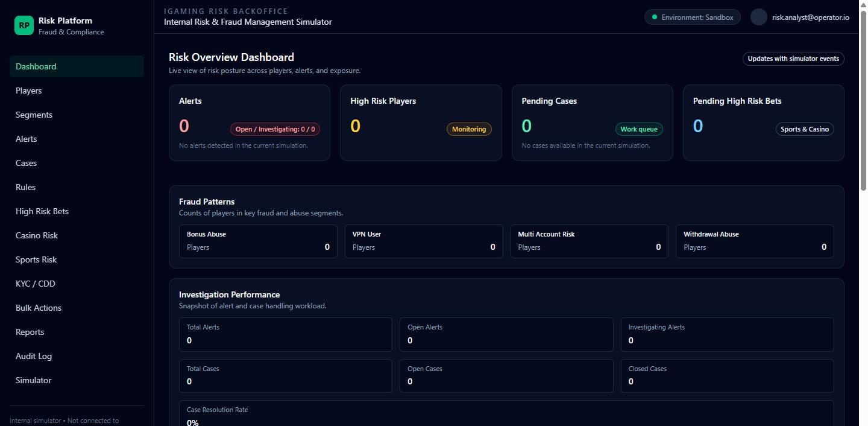868x426 pixels.
Task: Click the Investigation Performance heading
Action: (229, 294)
